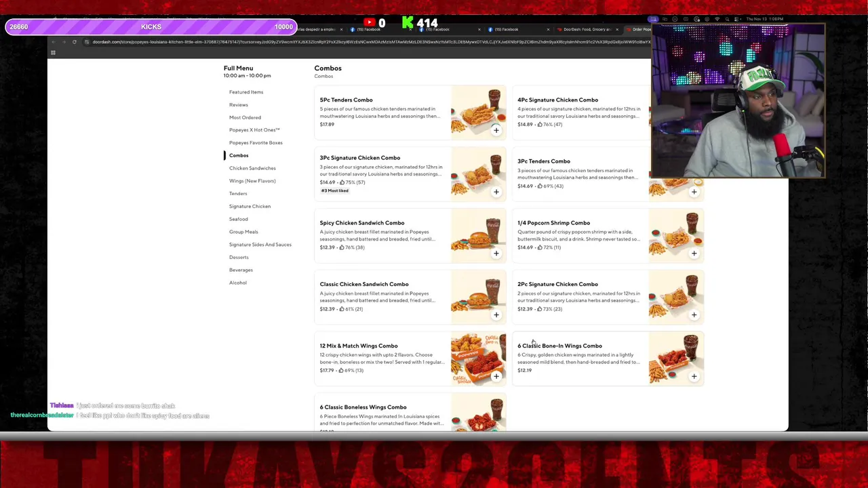Image resolution: width=868 pixels, height=488 pixels.
Task: Open 6 Classic Boneless Wings Combo title
Action: click(363, 407)
